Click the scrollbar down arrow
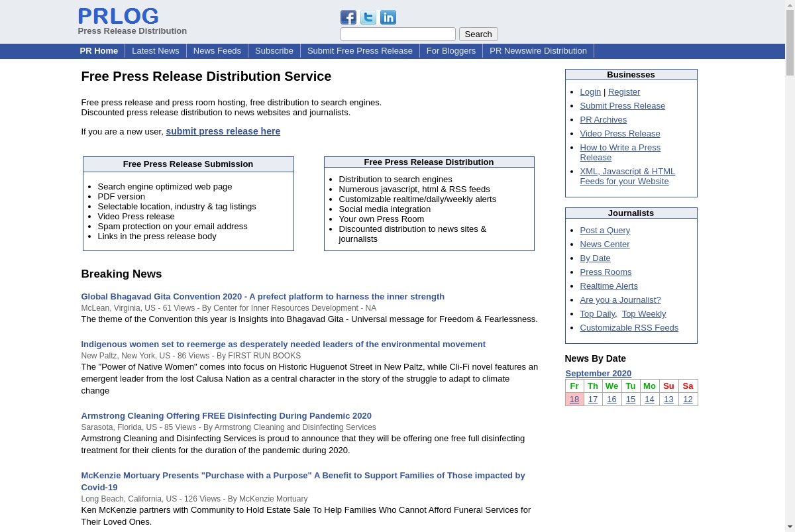 (x=790, y=527)
